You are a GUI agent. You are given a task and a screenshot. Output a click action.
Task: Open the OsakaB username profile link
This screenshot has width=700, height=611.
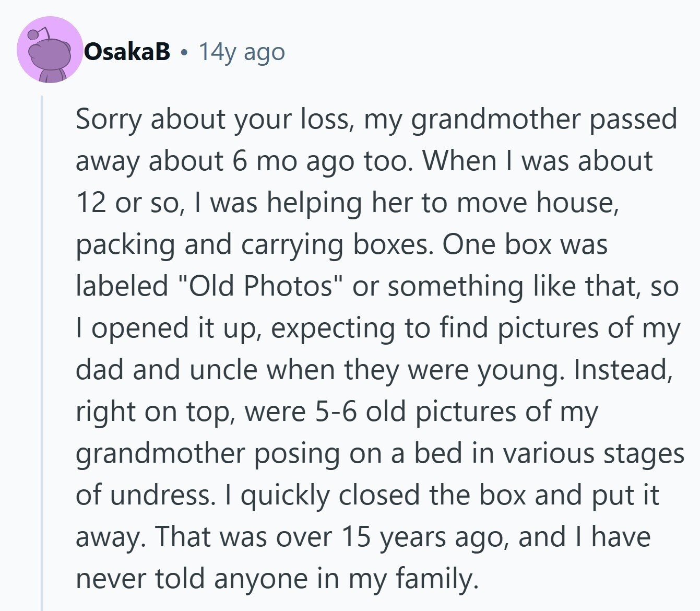pos(127,51)
